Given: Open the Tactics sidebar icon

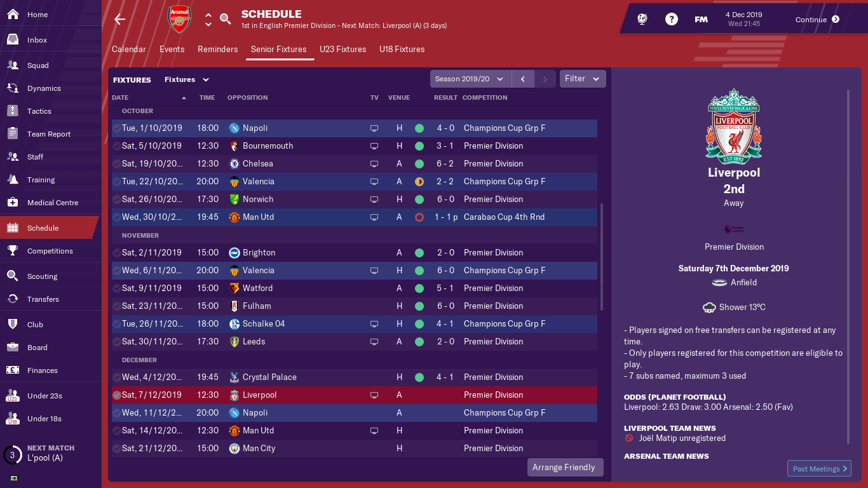Looking at the screenshot, I should click(x=12, y=111).
